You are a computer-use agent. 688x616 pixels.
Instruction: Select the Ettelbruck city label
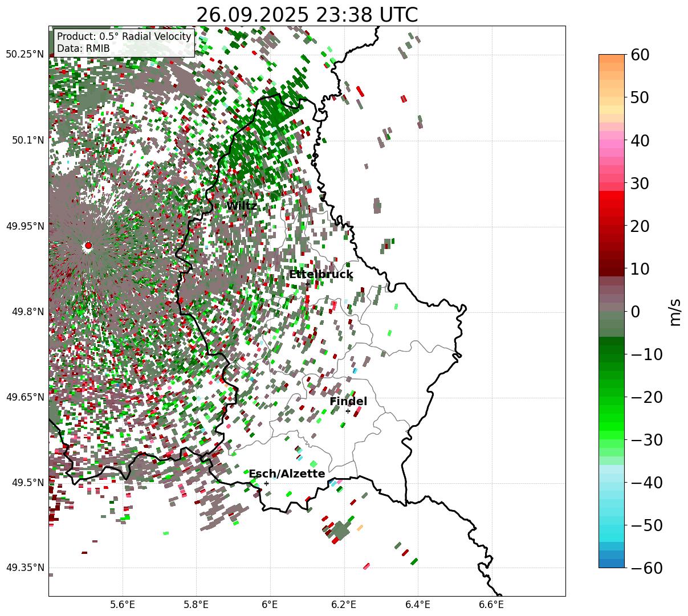(321, 275)
